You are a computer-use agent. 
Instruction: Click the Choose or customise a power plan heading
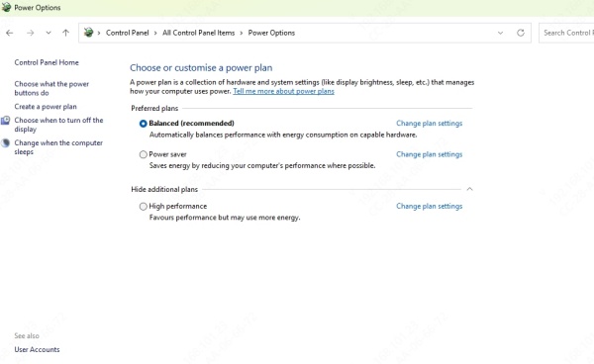201,67
